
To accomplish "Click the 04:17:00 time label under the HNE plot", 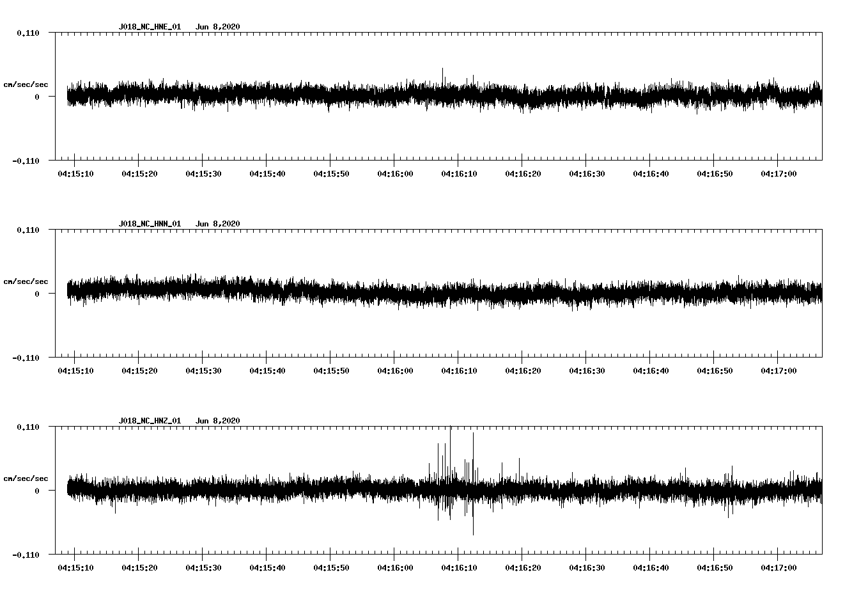I will [779, 174].
